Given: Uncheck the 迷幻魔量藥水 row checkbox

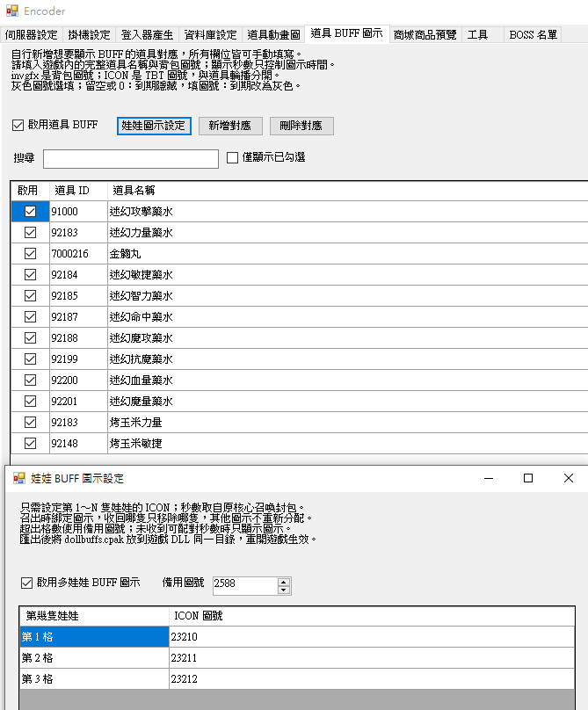Looking at the screenshot, I should tap(31, 402).
